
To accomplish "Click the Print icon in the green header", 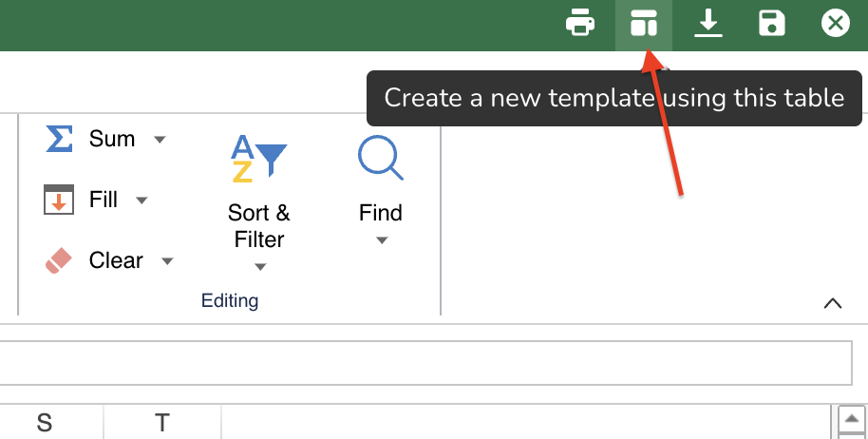I will coord(580,24).
